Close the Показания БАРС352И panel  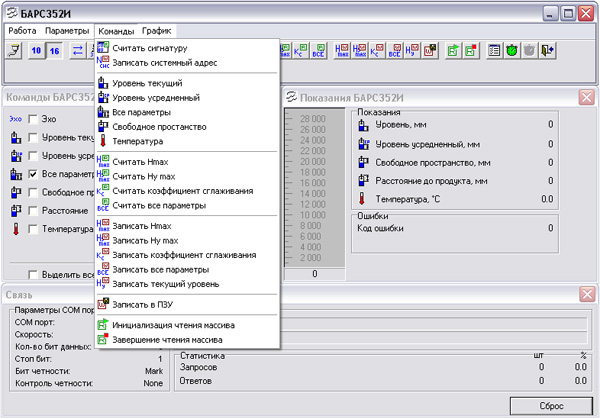click(x=587, y=97)
